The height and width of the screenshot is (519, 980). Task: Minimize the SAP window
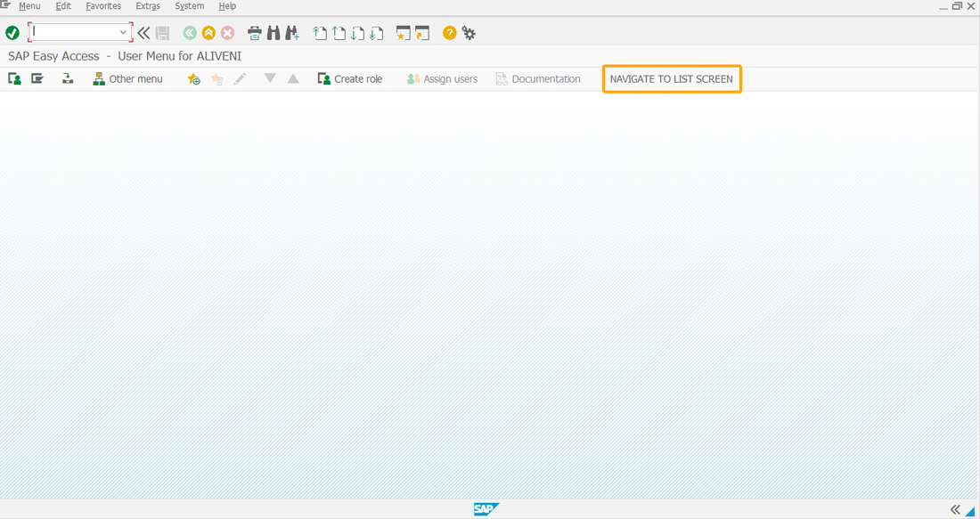[x=943, y=6]
